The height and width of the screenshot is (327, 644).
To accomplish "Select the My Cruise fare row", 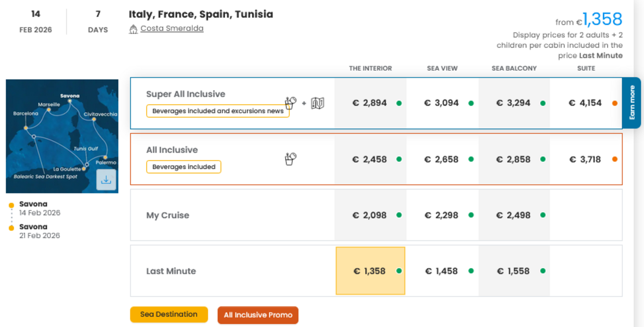I will (168, 215).
